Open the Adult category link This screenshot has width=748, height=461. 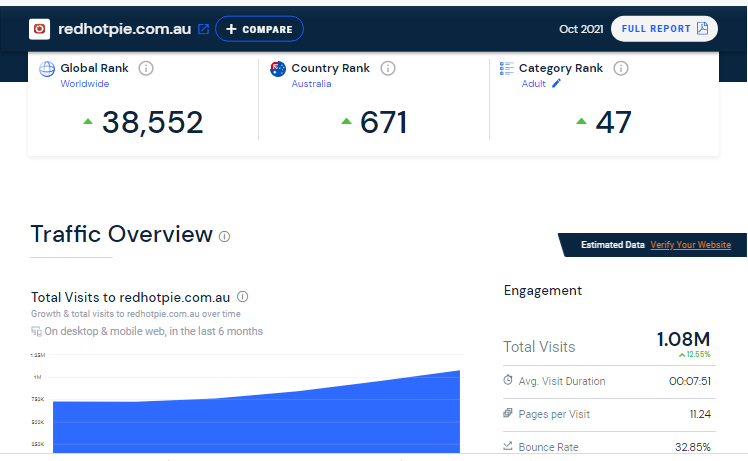click(534, 84)
